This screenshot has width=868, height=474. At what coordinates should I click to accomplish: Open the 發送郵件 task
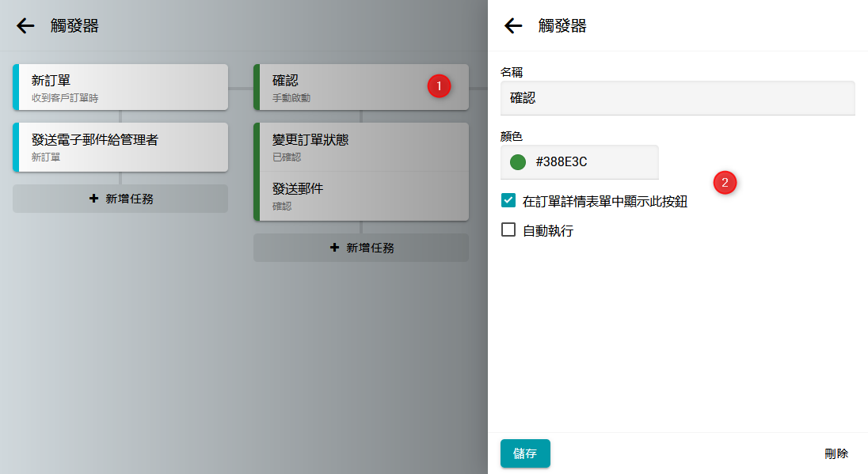pyautogui.click(x=361, y=195)
